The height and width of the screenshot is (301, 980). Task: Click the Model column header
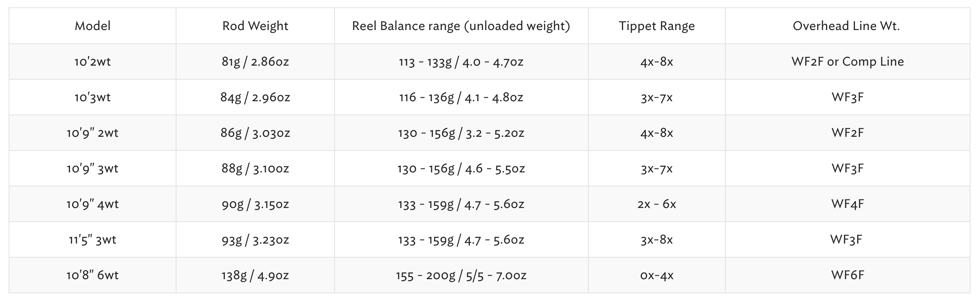coord(92,26)
